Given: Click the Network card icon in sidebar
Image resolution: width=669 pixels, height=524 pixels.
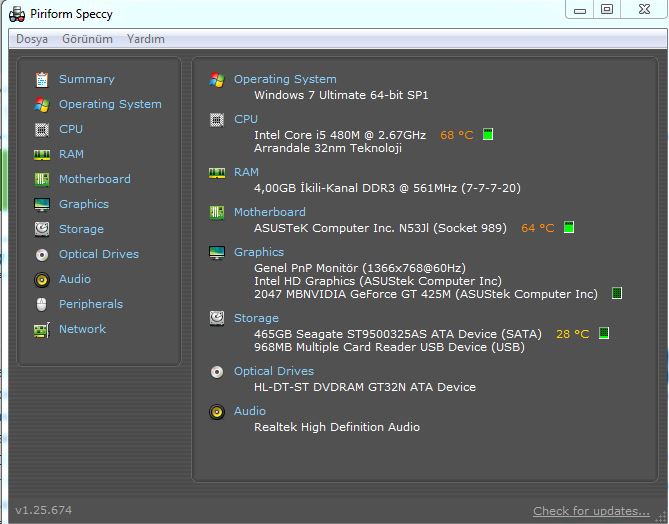Looking at the screenshot, I should click(x=42, y=329).
